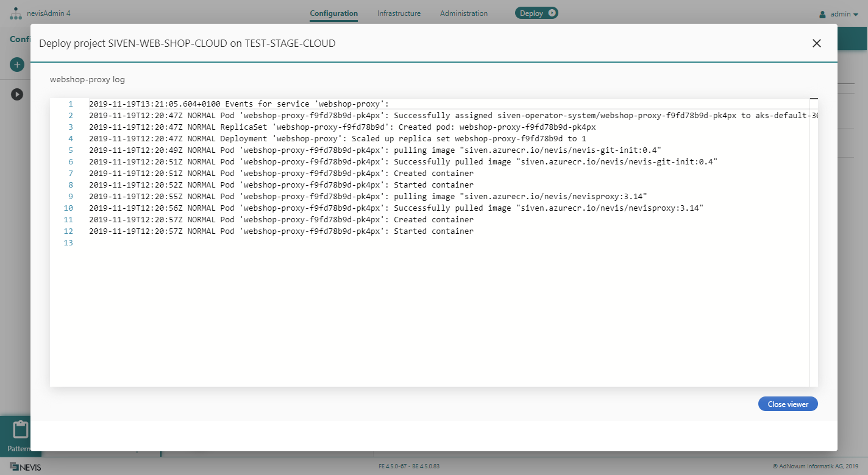Expand the admin user dropdown arrow
Screen dimensions: 868x475
coord(856,14)
